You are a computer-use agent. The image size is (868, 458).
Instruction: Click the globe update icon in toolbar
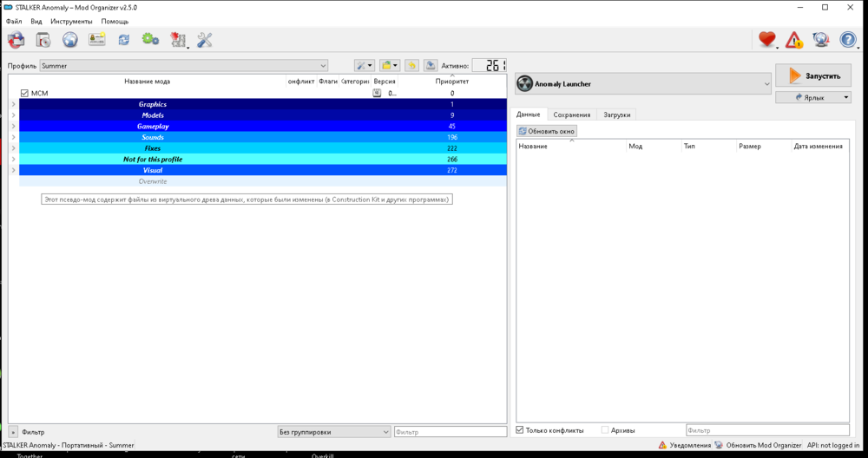821,40
